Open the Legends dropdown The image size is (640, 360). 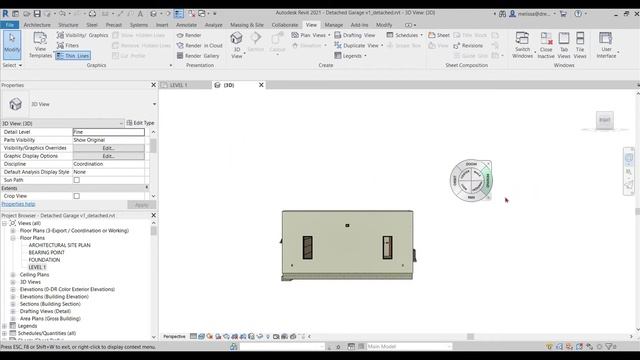(350, 56)
